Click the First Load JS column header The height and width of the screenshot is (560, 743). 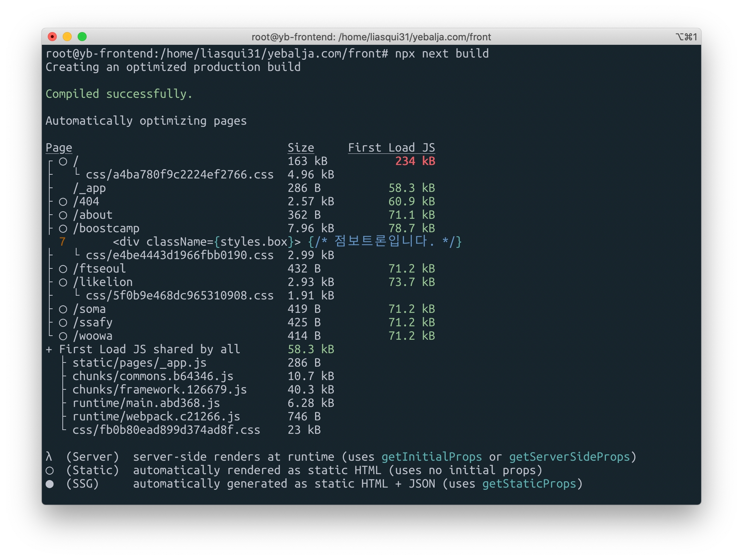[x=391, y=148]
